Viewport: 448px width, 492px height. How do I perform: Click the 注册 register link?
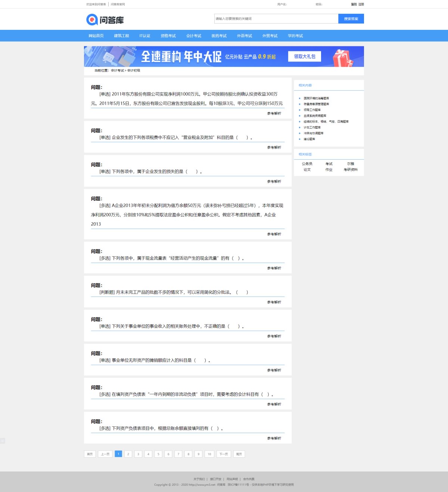point(361,4)
